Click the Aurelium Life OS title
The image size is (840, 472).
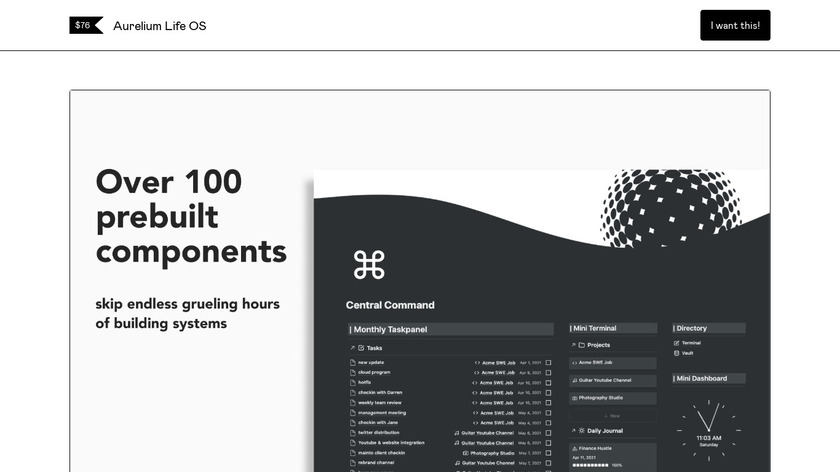coord(160,26)
